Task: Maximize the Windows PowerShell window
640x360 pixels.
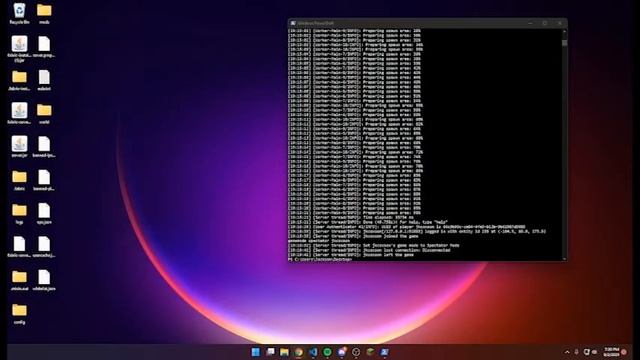Action: pos(545,23)
